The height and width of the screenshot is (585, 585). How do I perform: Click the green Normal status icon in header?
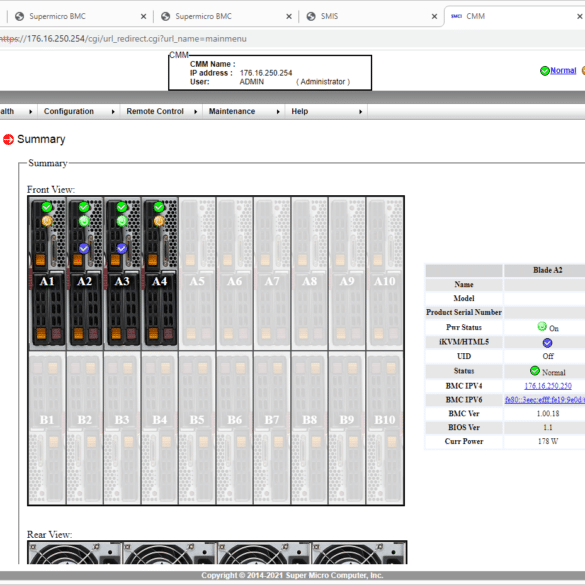545,71
